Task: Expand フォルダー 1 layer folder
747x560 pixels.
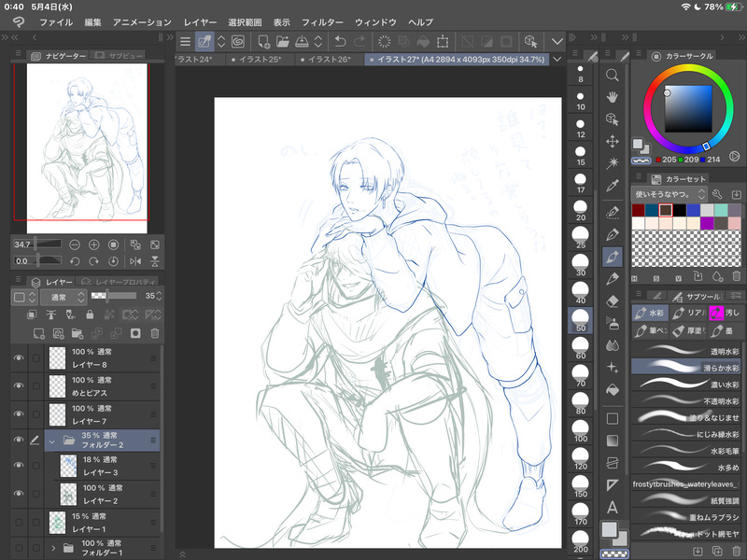Action: (52, 548)
